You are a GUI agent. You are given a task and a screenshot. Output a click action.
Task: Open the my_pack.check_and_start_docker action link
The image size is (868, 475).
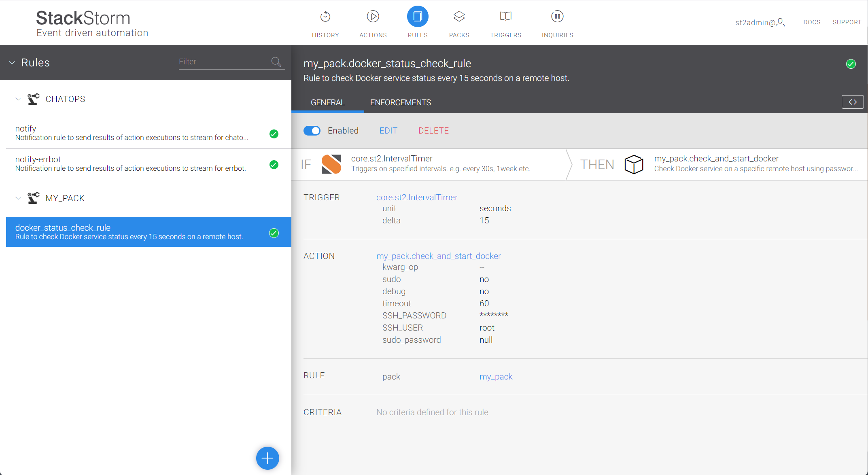point(439,256)
